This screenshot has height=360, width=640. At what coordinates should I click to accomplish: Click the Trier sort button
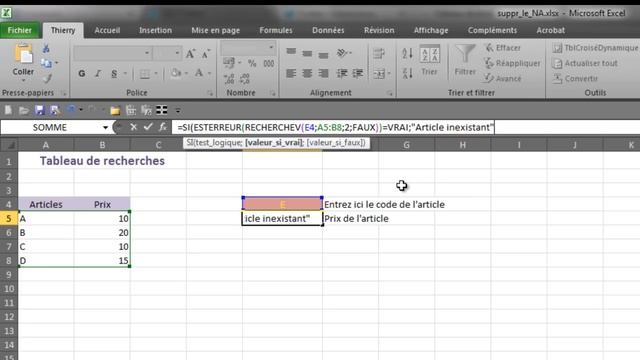point(429,60)
